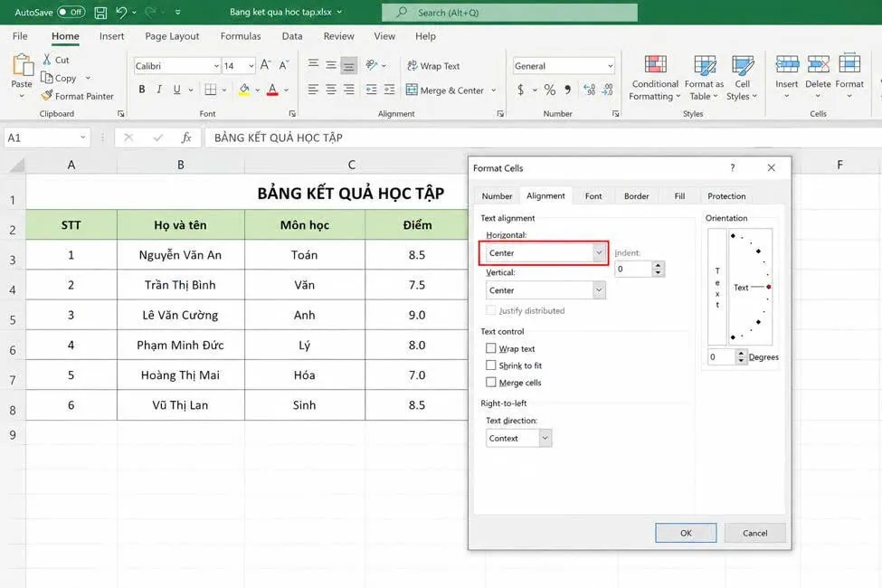Viewport: 882px width, 588px height.
Task: Open the Page Layout ribbon tab
Action: [x=172, y=36]
